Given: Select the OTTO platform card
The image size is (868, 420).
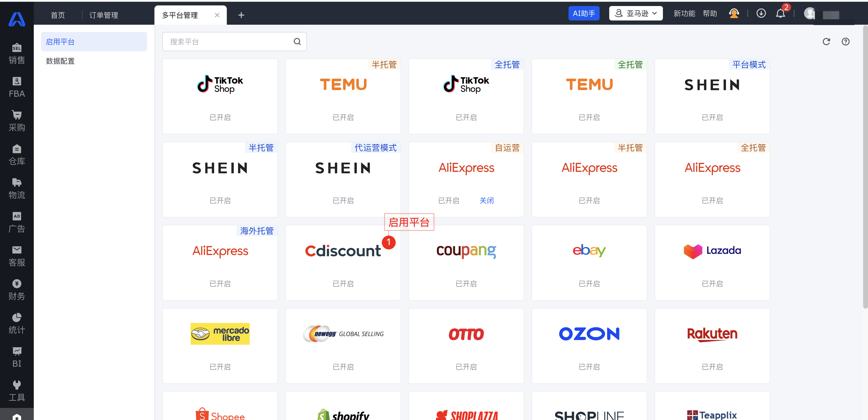Looking at the screenshot, I should point(466,346).
